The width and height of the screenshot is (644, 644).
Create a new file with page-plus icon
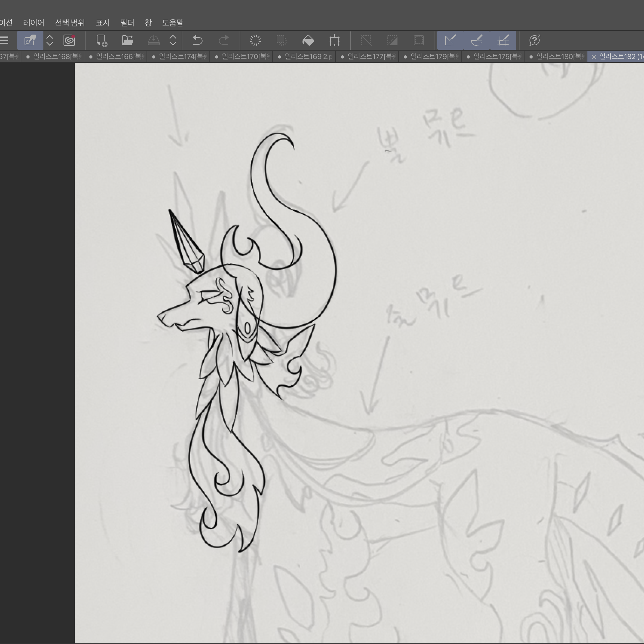point(102,40)
